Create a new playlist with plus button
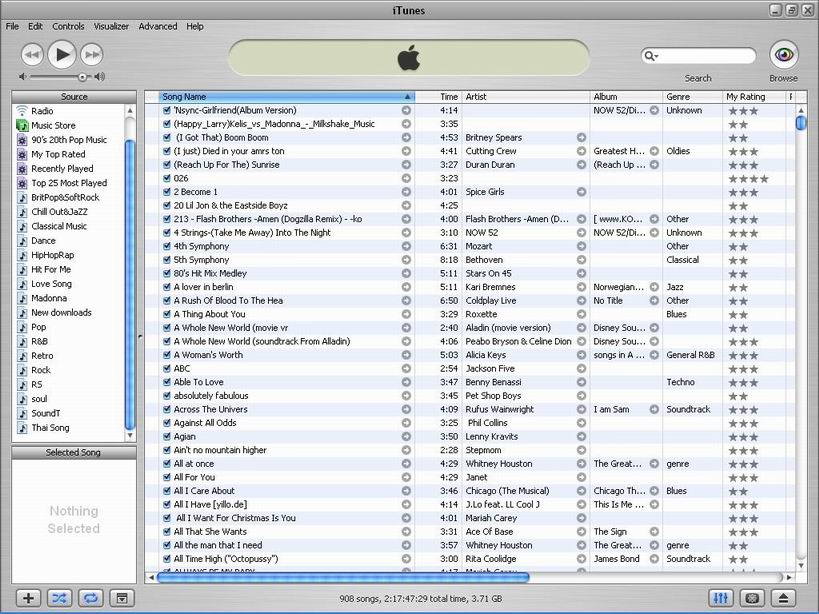The height and width of the screenshot is (614, 819). tap(29, 598)
